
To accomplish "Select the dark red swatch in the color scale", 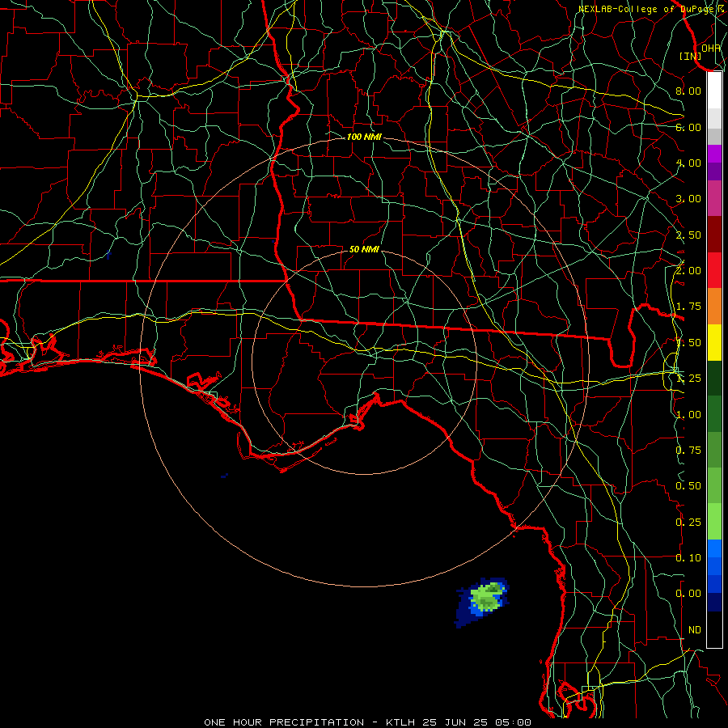I will coord(714,235).
